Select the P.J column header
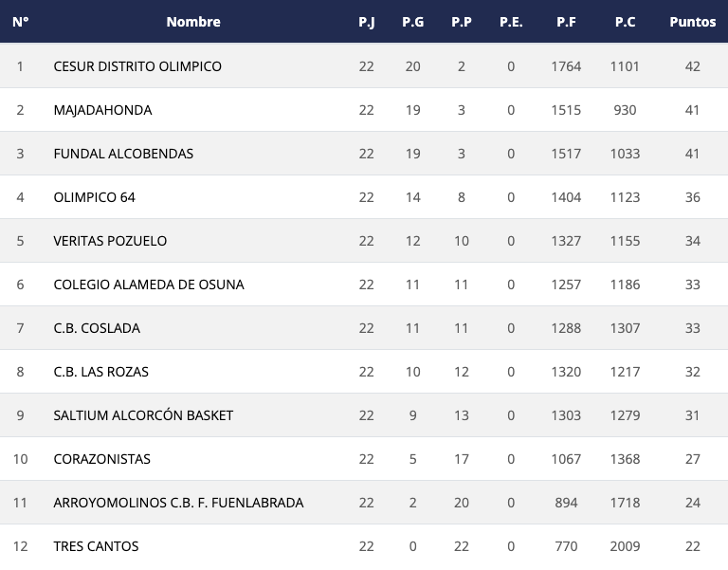 (367, 22)
